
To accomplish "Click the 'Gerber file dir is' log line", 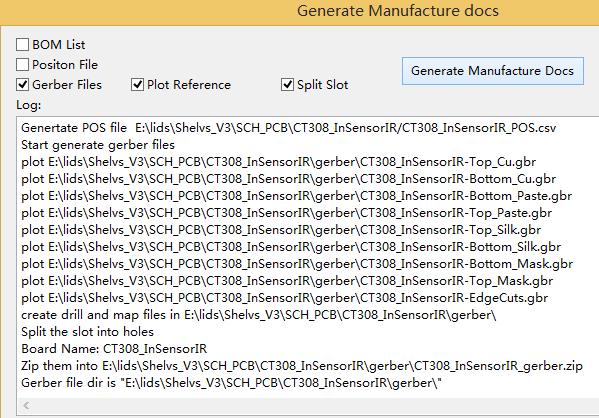I will pos(232,383).
